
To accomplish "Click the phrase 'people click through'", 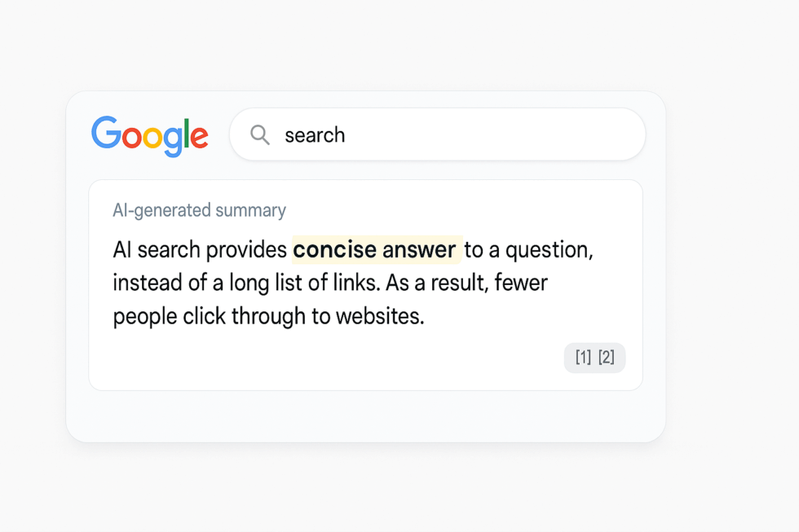I will (x=209, y=315).
